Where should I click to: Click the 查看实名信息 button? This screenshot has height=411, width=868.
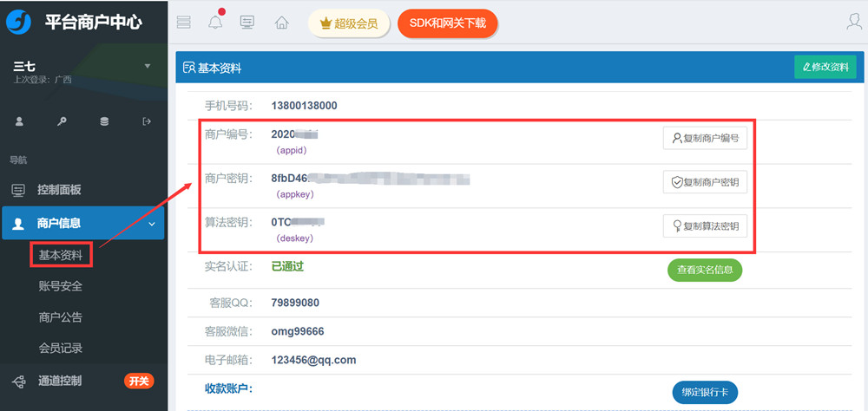(x=704, y=270)
